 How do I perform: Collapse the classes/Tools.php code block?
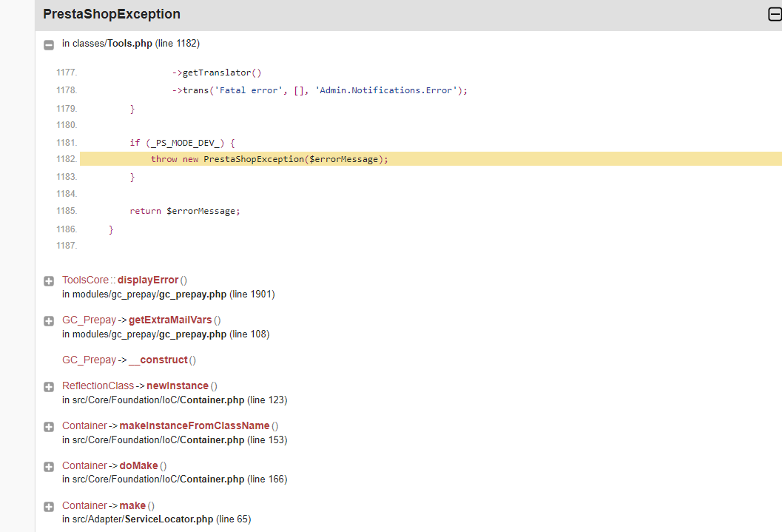tap(48, 45)
